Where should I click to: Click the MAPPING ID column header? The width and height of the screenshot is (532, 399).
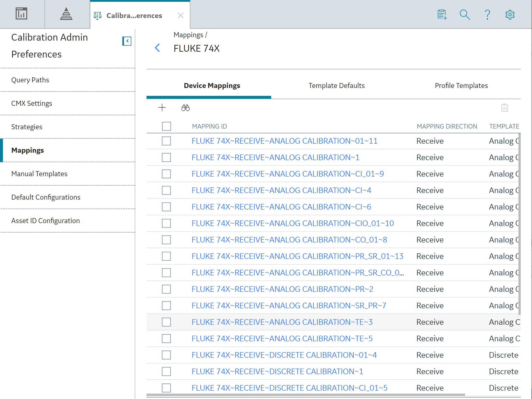[x=209, y=126]
